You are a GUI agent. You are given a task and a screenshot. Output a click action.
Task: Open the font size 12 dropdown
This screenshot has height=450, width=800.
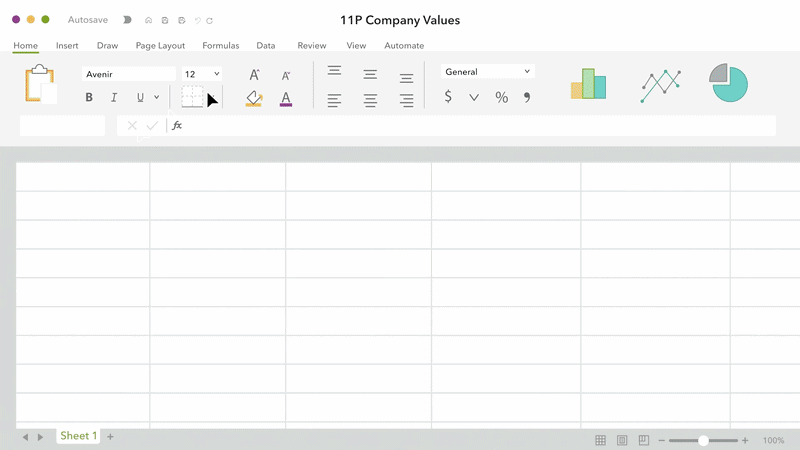point(202,74)
